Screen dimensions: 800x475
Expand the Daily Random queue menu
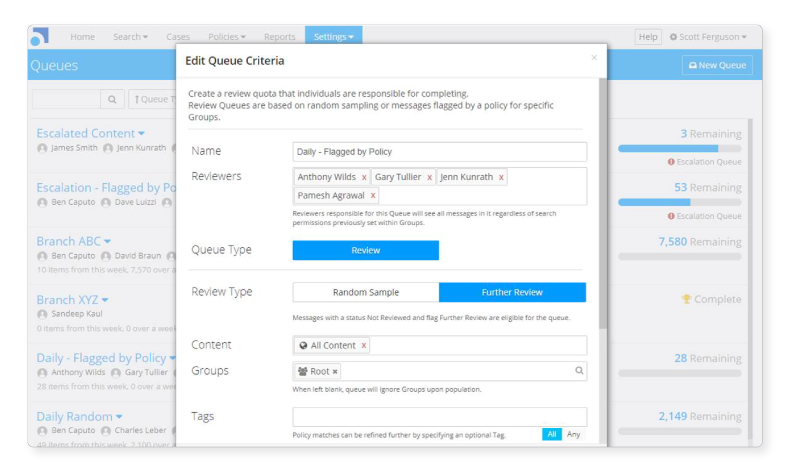click(x=119, y=417)
